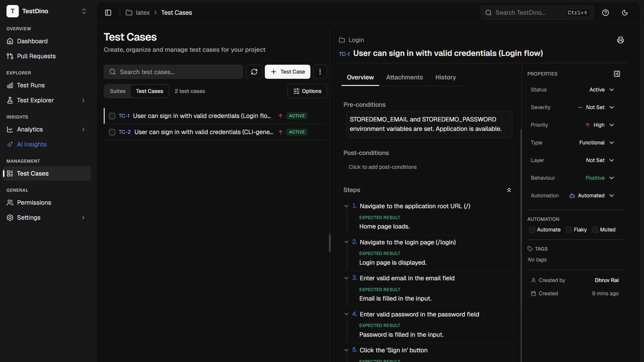The image size is (644, 362).
Task: Open the Priority High dropdown
Action: coord(600,125)
